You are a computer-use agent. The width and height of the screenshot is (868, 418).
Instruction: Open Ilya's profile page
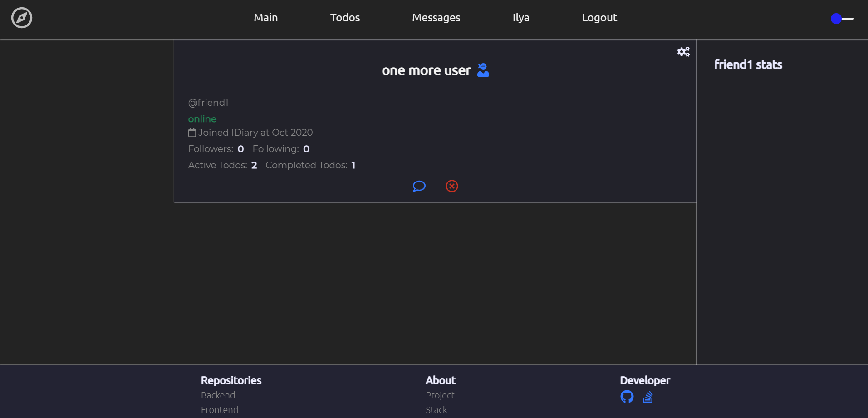521,18
